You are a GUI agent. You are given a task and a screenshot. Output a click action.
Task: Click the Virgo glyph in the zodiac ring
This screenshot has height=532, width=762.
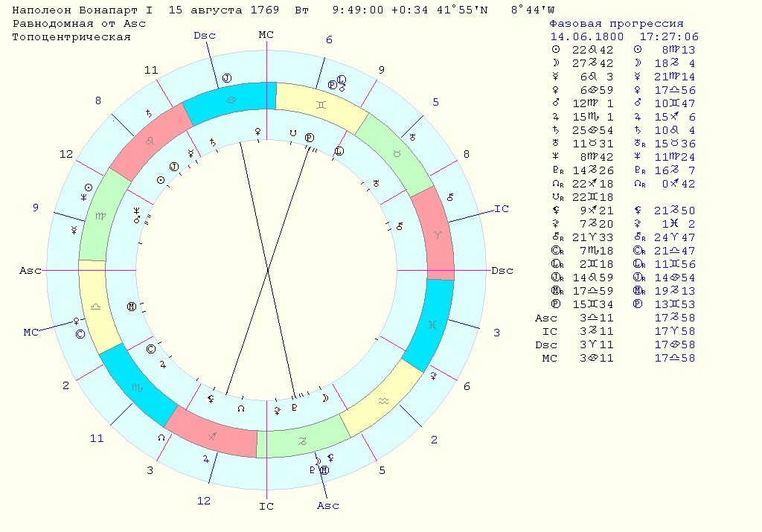[100, 217]
